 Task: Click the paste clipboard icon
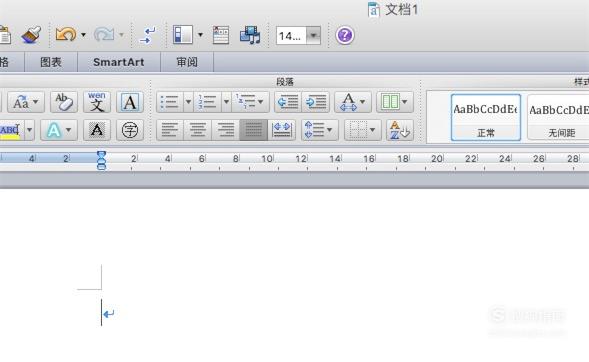[5, 35]
